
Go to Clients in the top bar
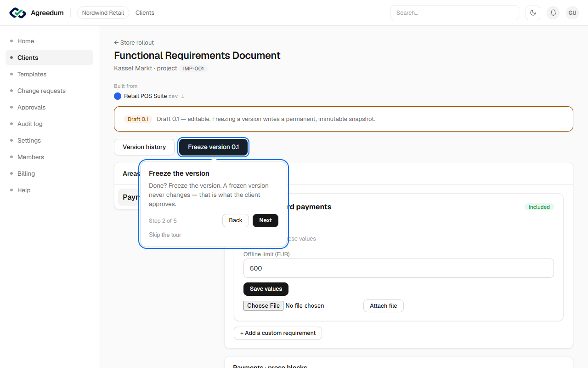145,13
